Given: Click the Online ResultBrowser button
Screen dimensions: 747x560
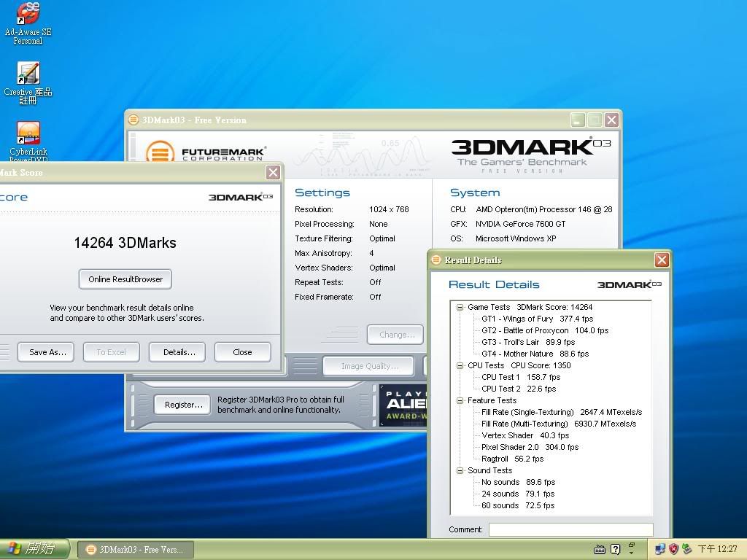Looking at the screenshot, I should click(125, 279).
